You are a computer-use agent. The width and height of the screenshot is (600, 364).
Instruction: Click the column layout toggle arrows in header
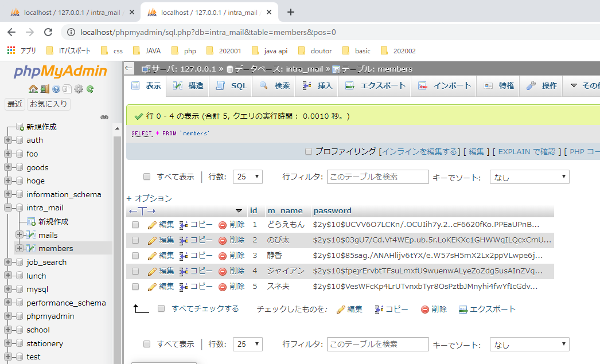(142, 211)
